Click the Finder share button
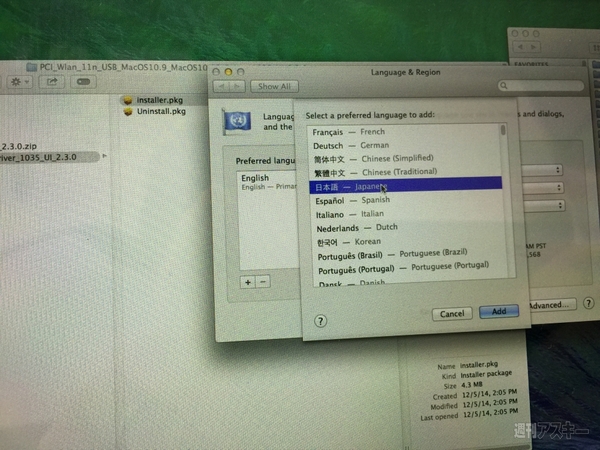 coord(52,82)
